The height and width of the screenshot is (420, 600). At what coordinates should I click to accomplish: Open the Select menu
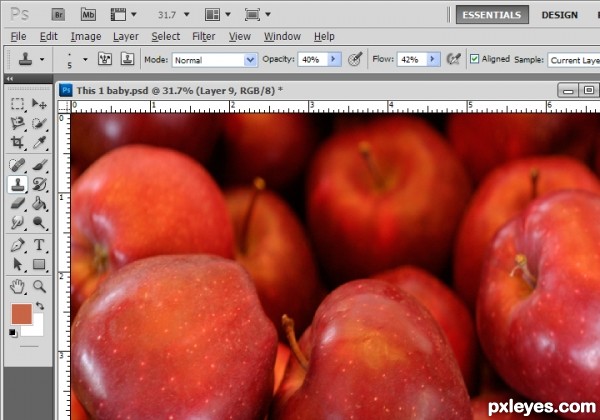point(165,37)
